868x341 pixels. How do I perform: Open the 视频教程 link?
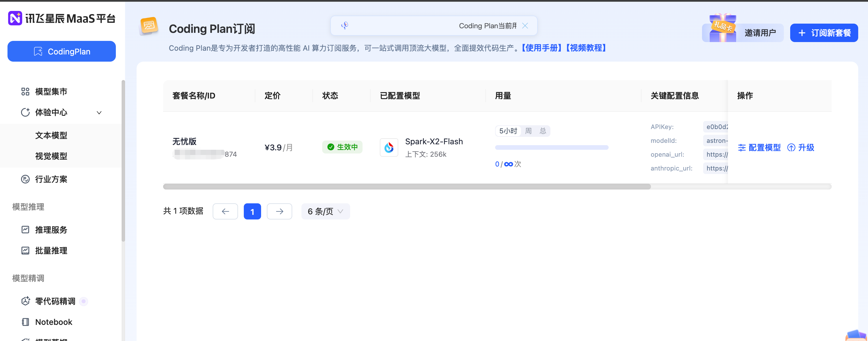point(586,48)
